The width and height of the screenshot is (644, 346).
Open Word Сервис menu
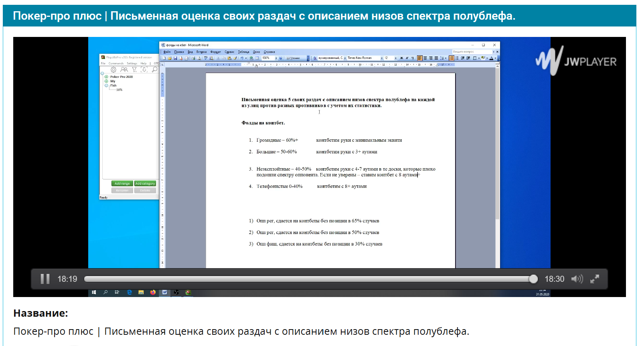229,52
